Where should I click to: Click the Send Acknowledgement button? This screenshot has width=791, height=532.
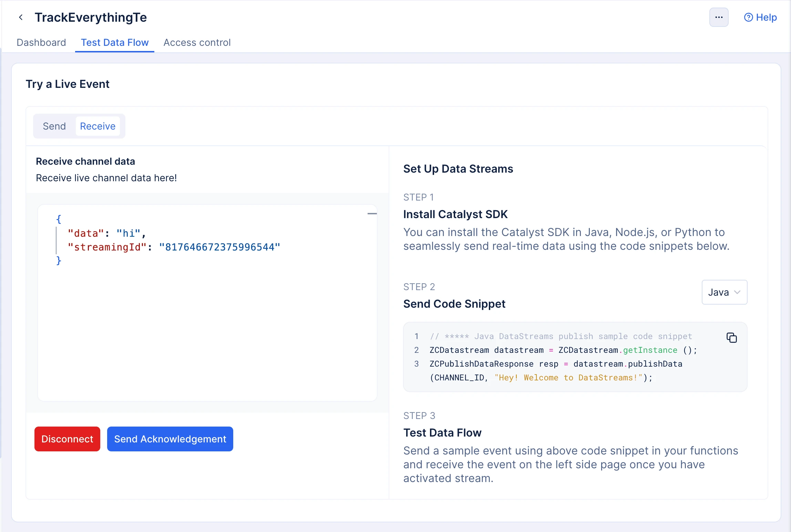point(170,439)
